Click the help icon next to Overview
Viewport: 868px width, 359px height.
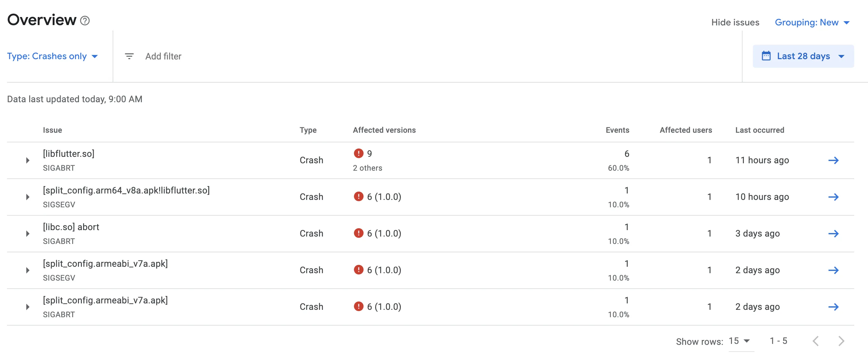(x=85, y=21)
